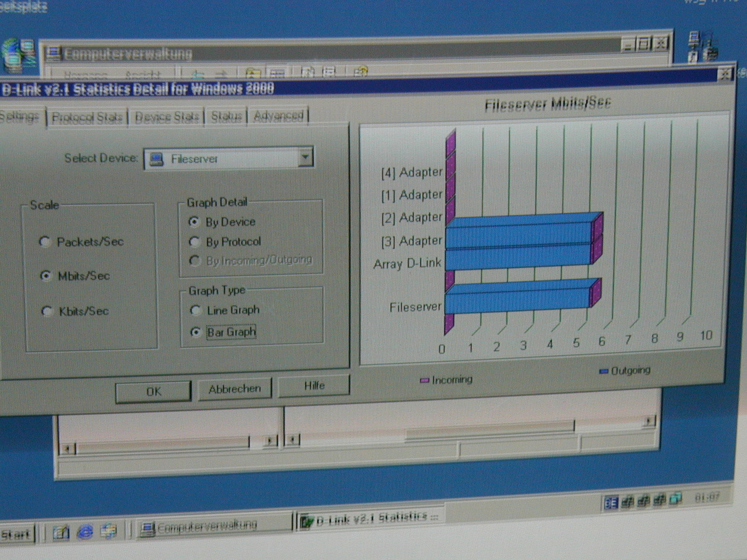Choose By Protocol graph detail
Image resolution: width=747 pixels, height=560 pixels.
225,242
